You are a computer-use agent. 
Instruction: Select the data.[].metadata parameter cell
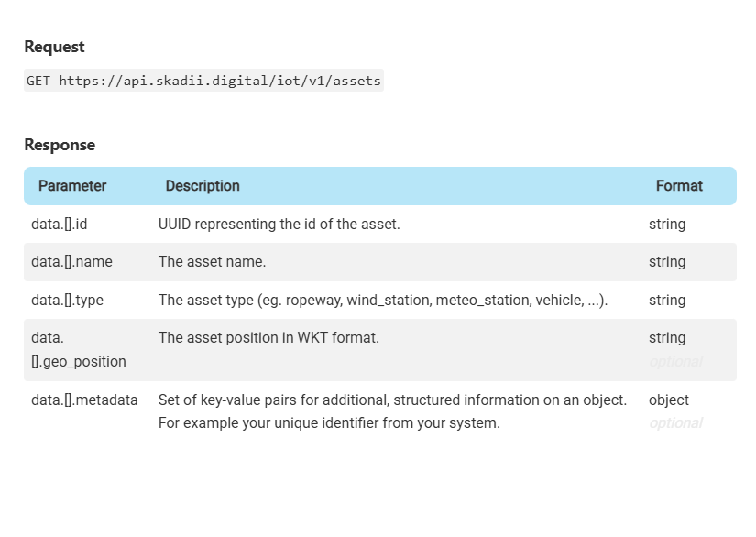click(84, 400)
